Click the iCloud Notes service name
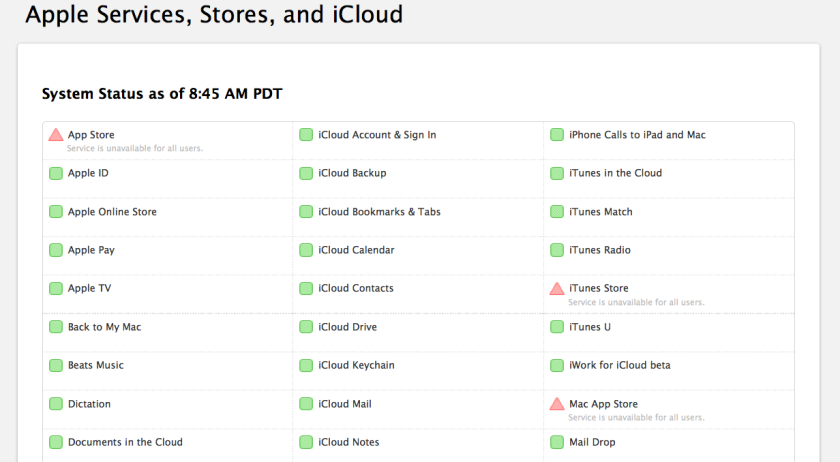The height and width of the screenshot is (462, 840). click(349, 442)
